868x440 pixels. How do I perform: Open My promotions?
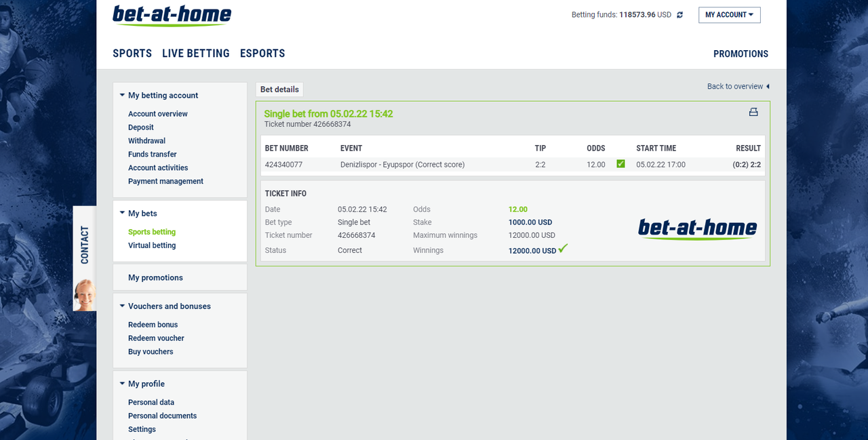click(x=155, y=278)
